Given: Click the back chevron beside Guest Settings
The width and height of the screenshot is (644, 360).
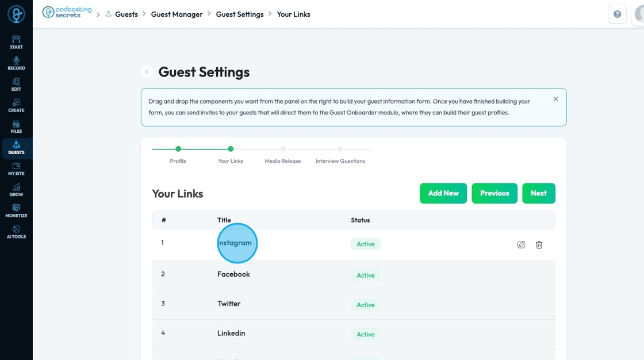Looking at the screenshot, I should click(x=147, y=72).
